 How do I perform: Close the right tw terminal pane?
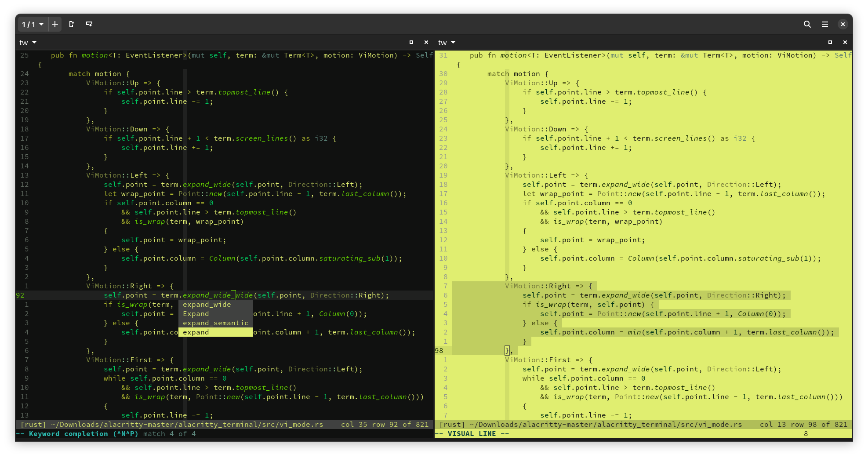coord(845,42)
